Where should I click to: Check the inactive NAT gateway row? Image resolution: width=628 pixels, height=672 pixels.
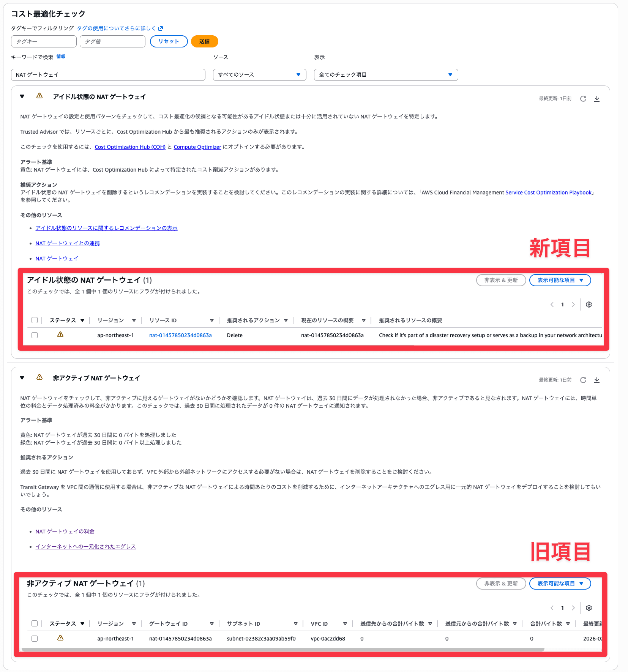[x=35, y=639]
